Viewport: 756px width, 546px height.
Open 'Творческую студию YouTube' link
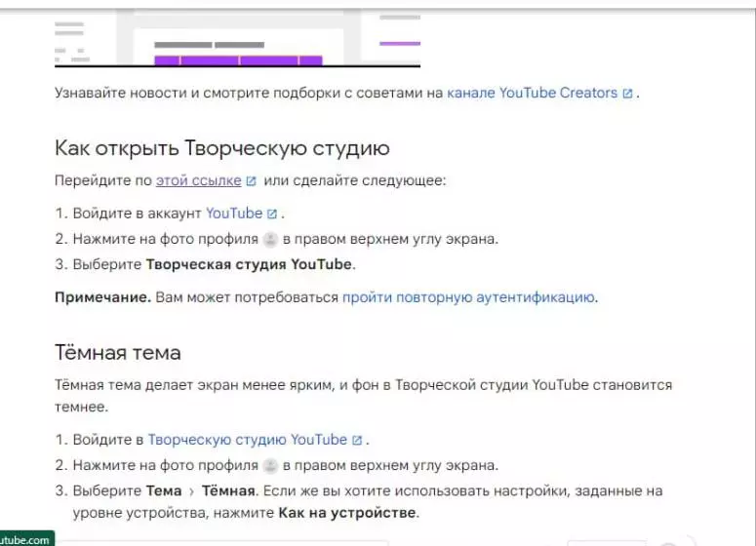248,440
